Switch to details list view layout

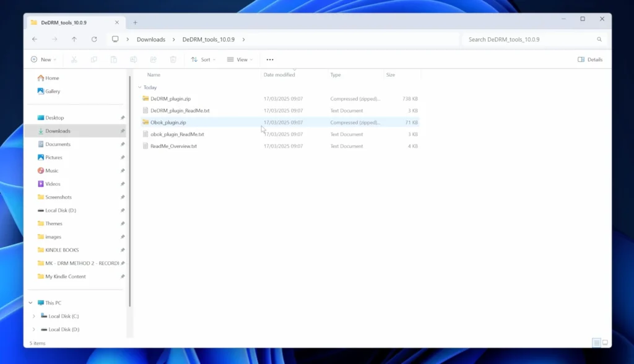pos(596,342)
